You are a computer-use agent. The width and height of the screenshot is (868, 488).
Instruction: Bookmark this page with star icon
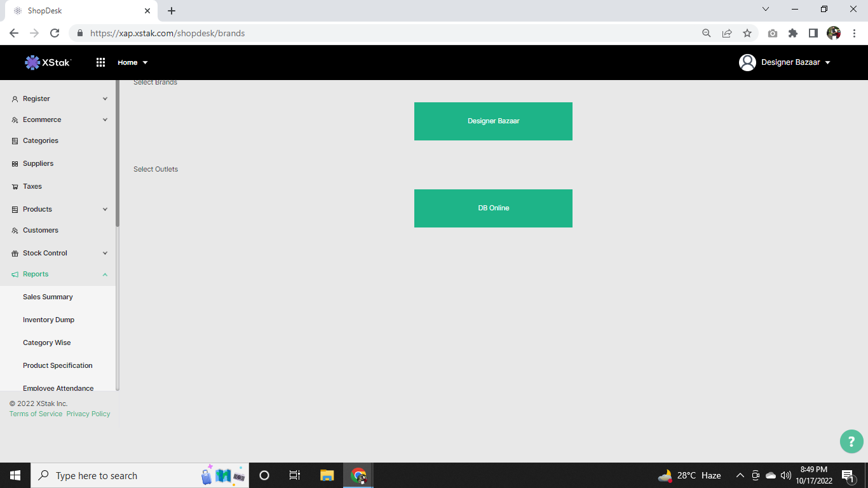747,33
